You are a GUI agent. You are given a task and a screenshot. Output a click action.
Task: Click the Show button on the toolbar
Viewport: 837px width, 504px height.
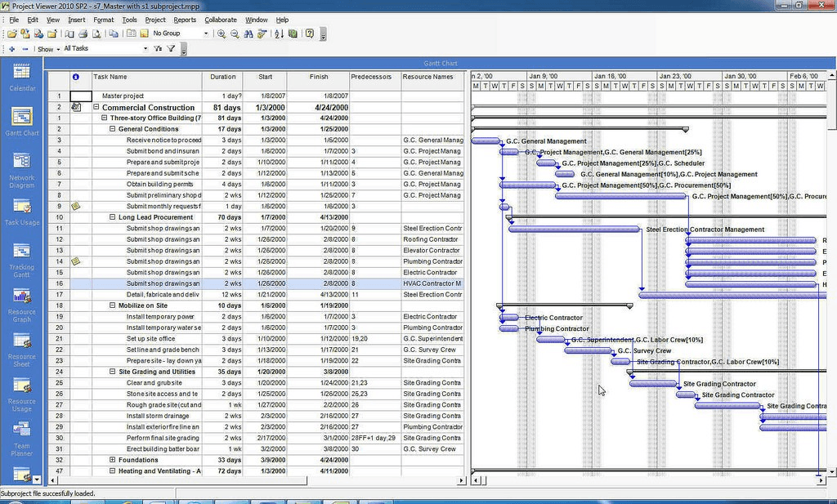point(47,49)
